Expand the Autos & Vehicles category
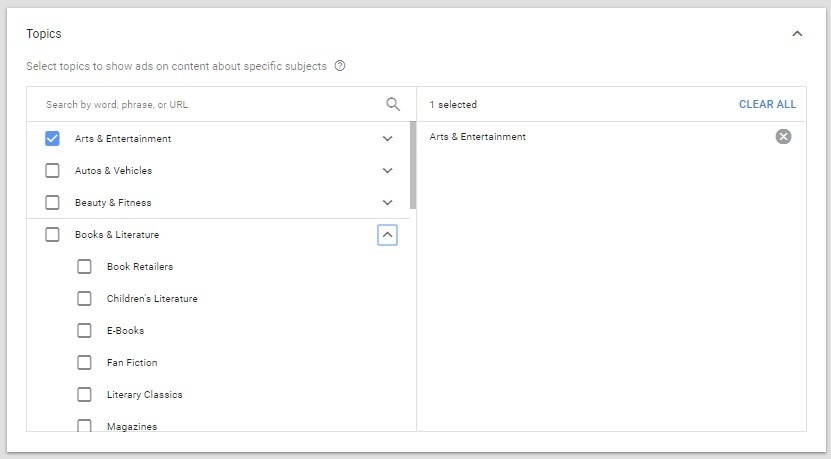This screenshot has width=831, height=459. point(387,171)
